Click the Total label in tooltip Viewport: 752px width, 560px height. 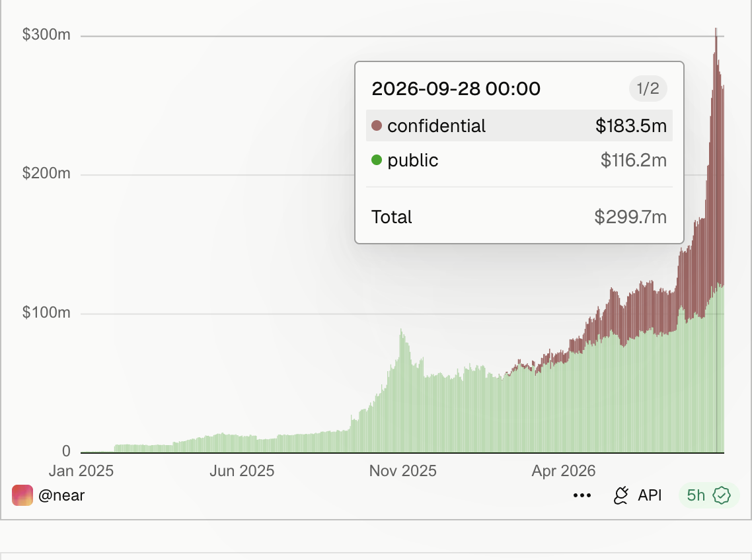tap(392, 217)
